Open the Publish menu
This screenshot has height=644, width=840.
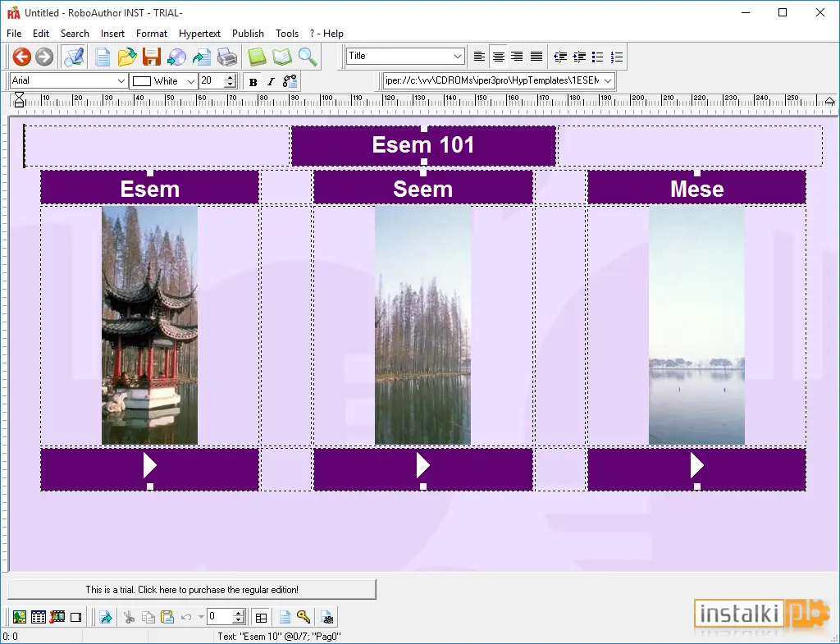pyautogui.click(x=248, y=33)
